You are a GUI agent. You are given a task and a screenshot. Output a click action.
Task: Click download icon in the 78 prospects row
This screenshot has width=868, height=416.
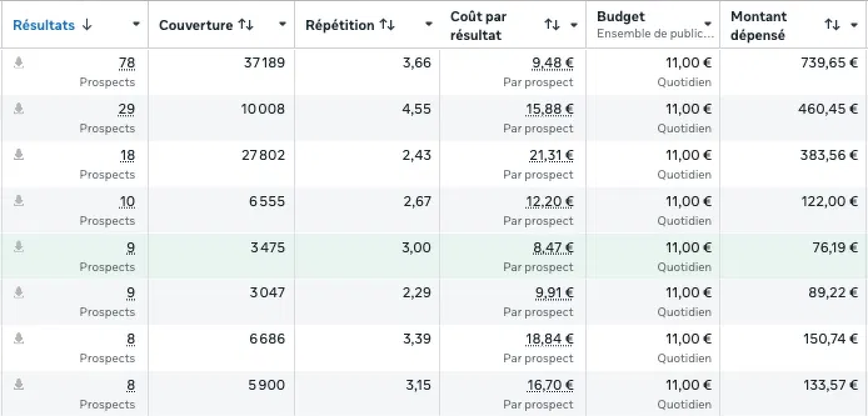point(19,62)
